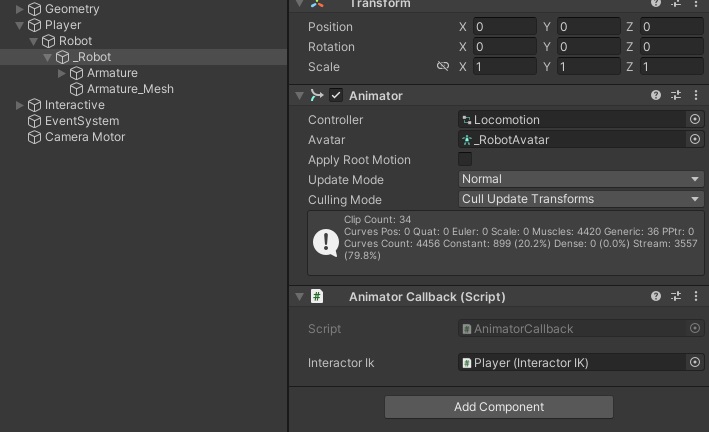Click the Add Component button

pyautogui.click(x=498, y=407)
